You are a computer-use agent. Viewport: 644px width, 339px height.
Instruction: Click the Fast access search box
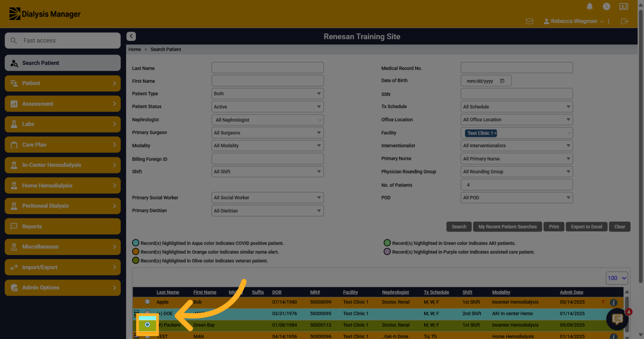click(63, 41)
